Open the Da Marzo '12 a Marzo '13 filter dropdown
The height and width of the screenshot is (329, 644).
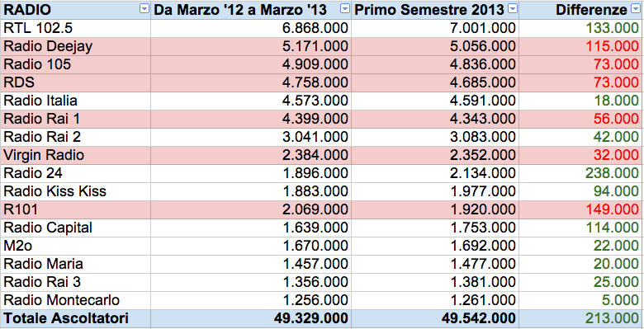click(345, 9)
